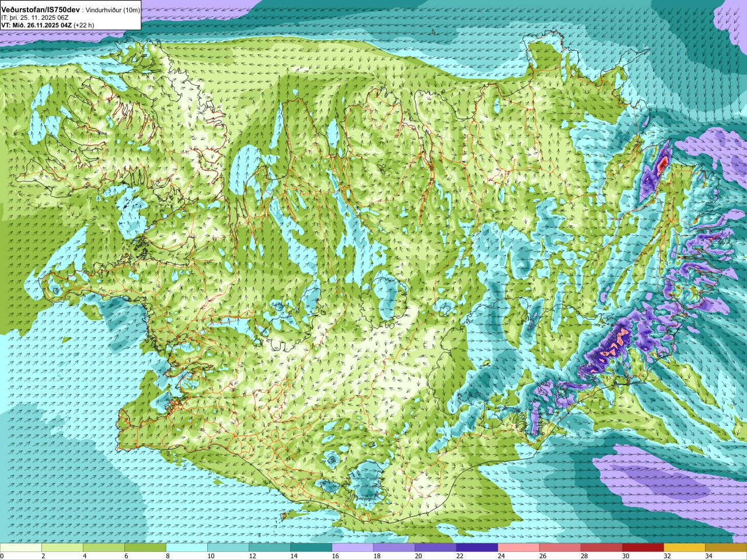Click the gold legend swatch above 34
The height and width of the screenshot is (560, 747).
pyautogui.click(x=725, y=548)
